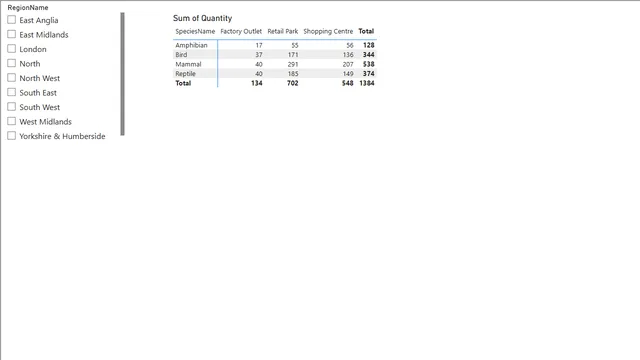Click the Factory Outlet column header
The image size is (640, 360).
(241, 31)
